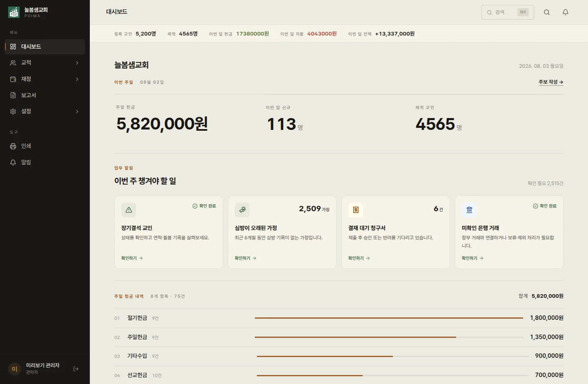
Task: Click the handshake icon on 심방이 오래된 가정 card
Action: point(242,210)
